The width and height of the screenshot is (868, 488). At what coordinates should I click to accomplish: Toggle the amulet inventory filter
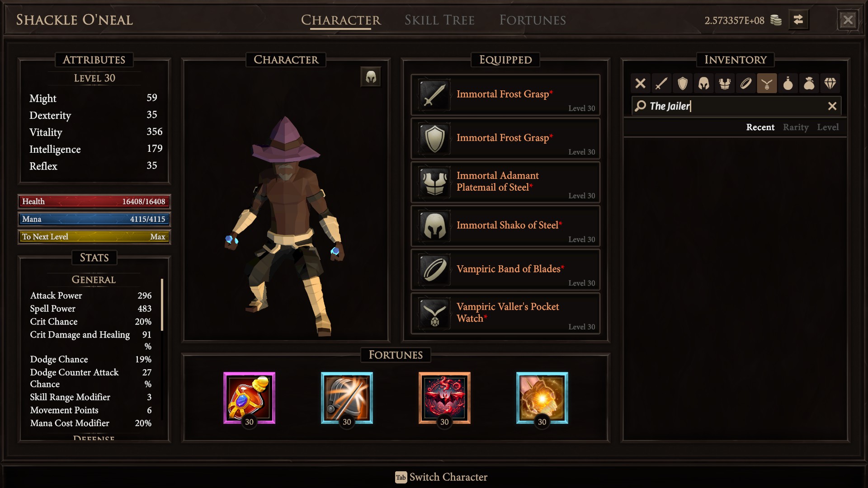pos(767,84)
